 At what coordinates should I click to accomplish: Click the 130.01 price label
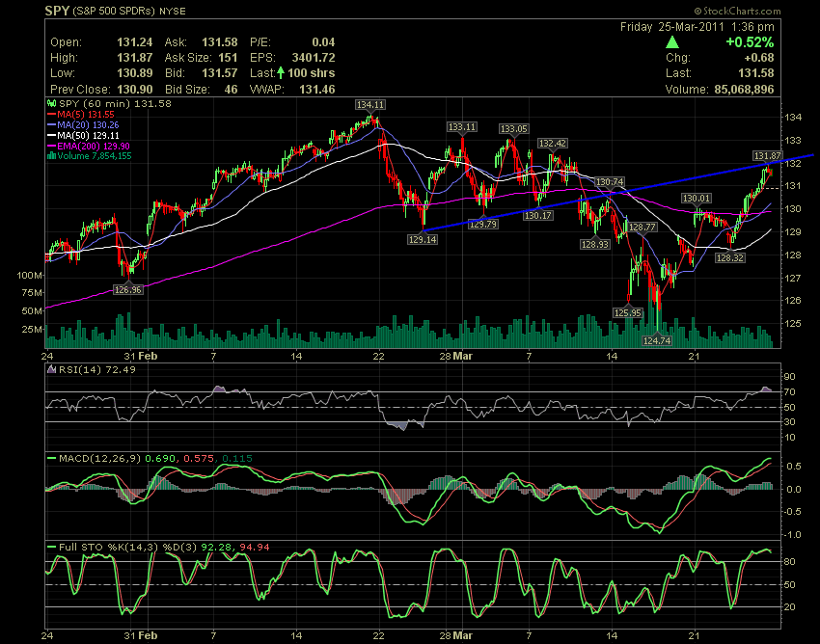coord(697,198)
